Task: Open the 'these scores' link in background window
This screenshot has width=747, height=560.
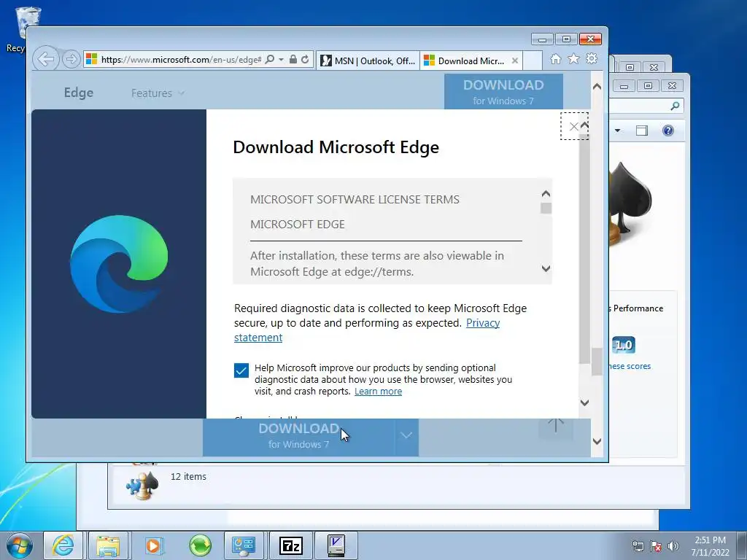Action: (x=630, y=366)
